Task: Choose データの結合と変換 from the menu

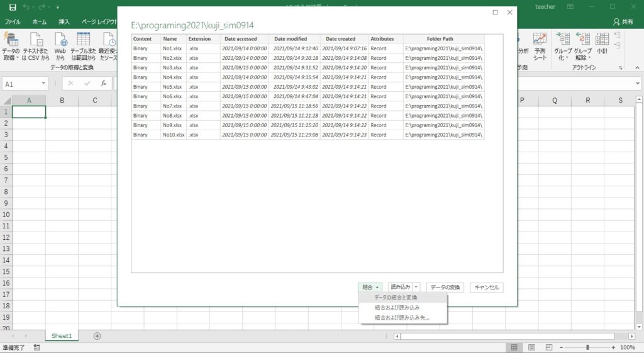Action: 403,298
